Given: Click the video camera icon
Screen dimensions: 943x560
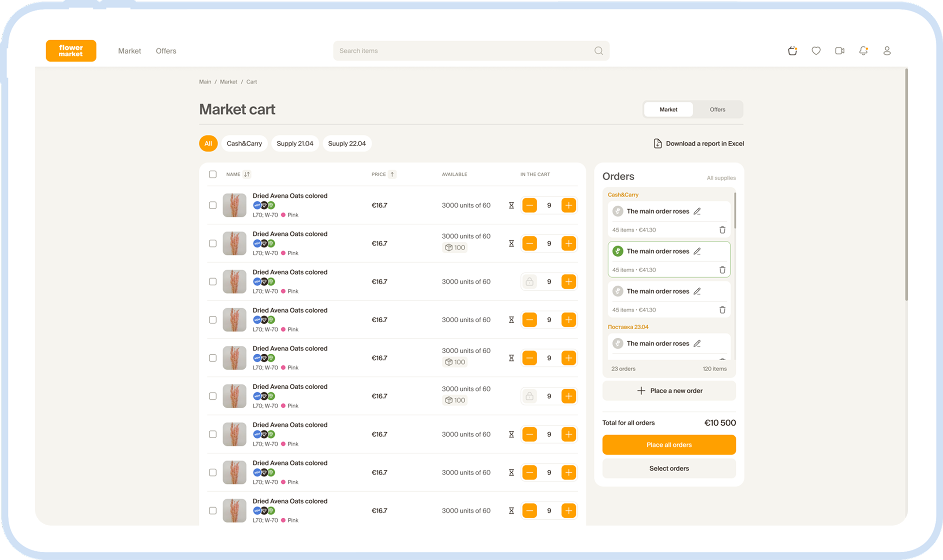Looking at the screenshot, I should (840, 50).
